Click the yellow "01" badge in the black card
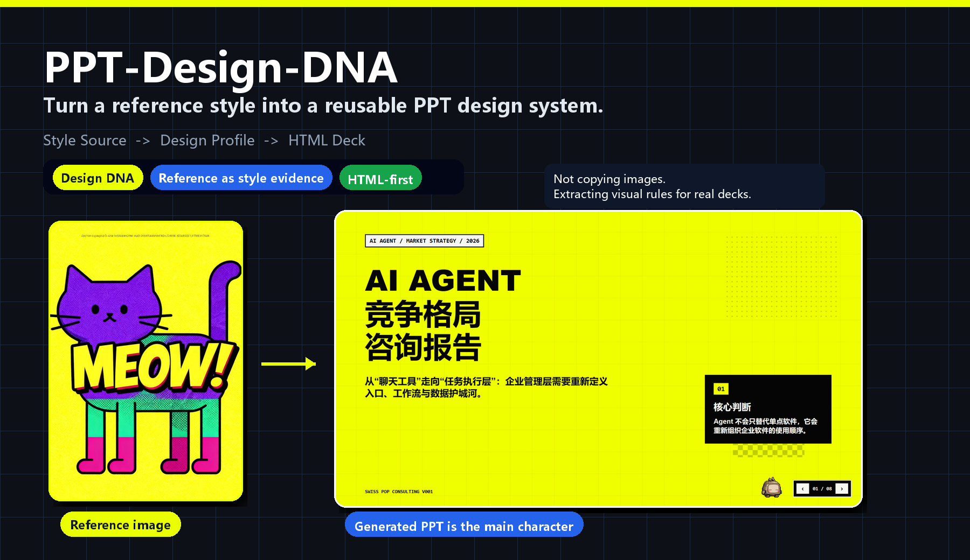This screenshot has height=560, width=970. click(721, 389)
